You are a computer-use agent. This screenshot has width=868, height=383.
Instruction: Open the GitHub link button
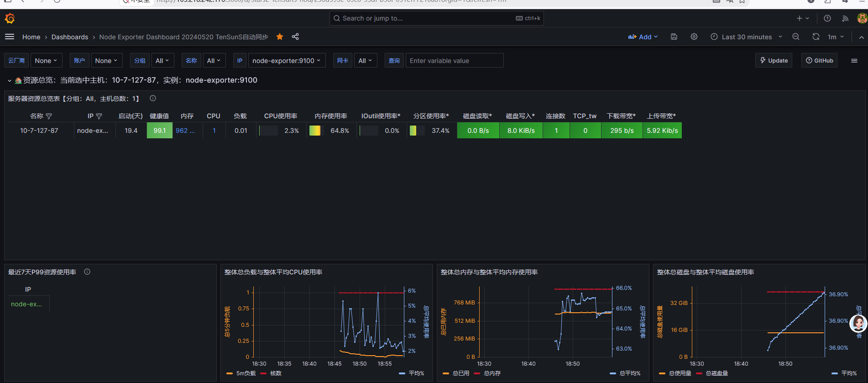[x=820, y=61]
